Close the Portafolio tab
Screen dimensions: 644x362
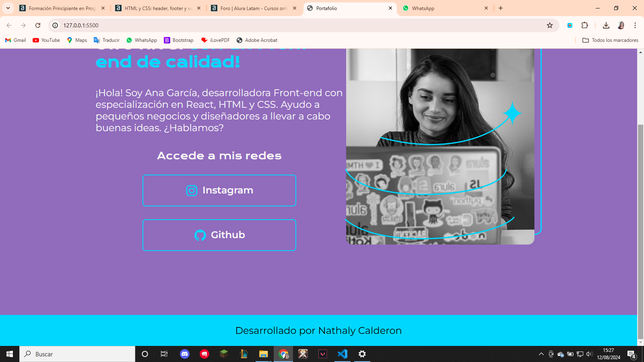390,8
